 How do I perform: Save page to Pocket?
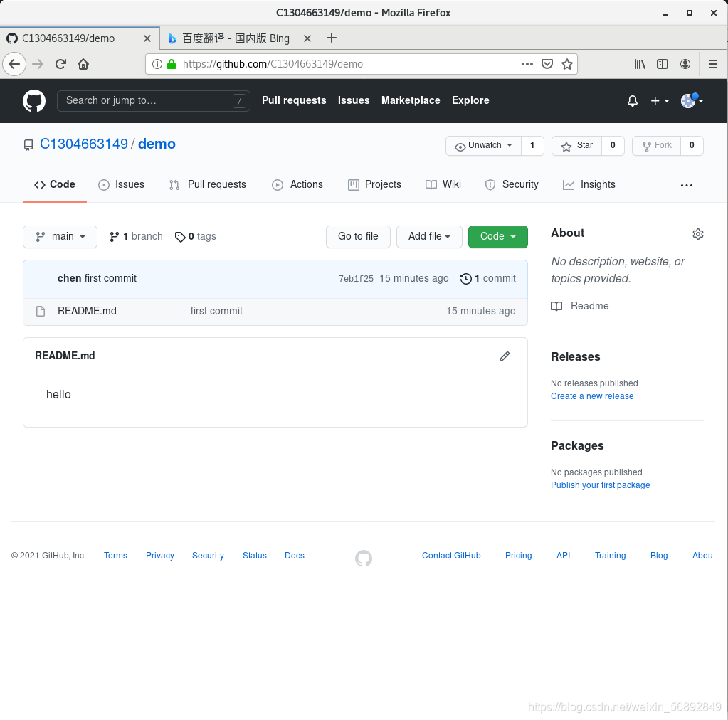547,64
